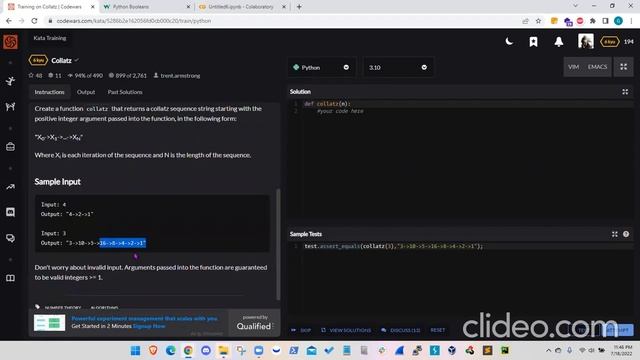Open a new browser tab

point(299,7)
